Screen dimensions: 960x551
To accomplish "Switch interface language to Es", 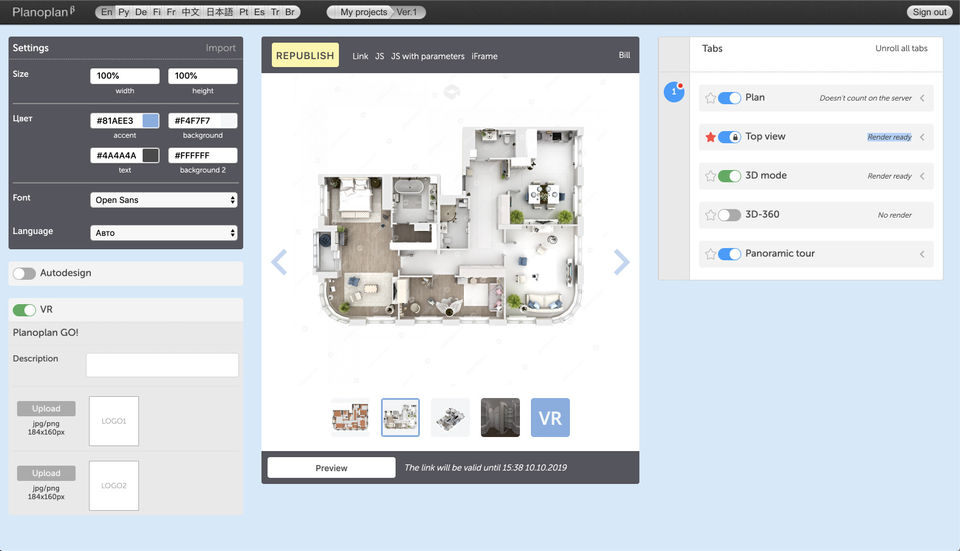I will coord(260,12).
